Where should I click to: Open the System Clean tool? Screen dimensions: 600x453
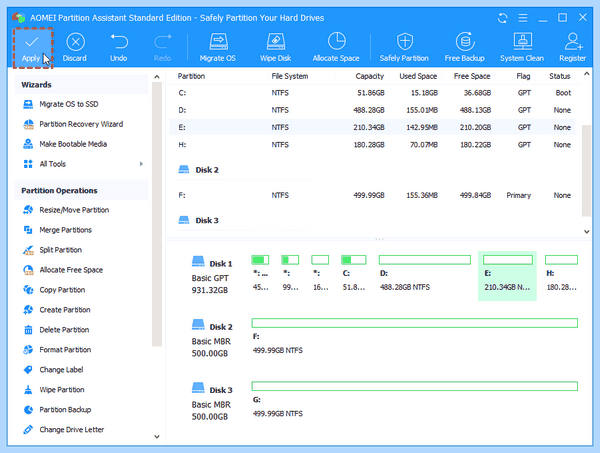[522, 48]
